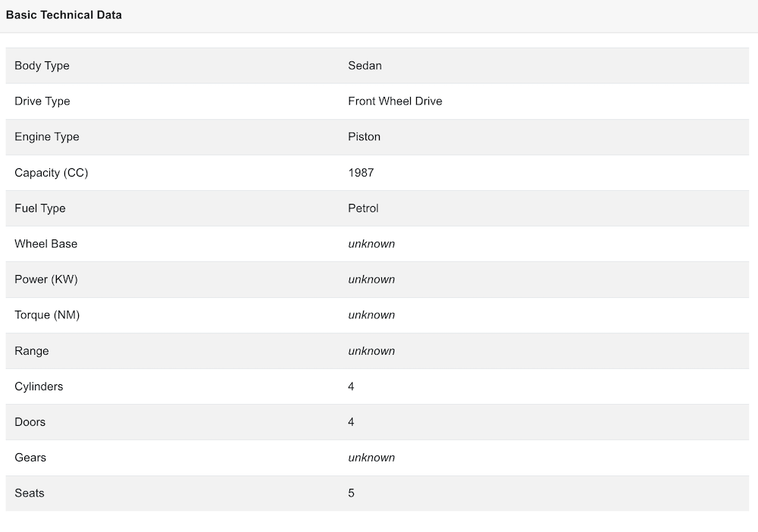Select the unknown Gears value
The height and width of the screenshot is (532, 758).
click(371, 458)
